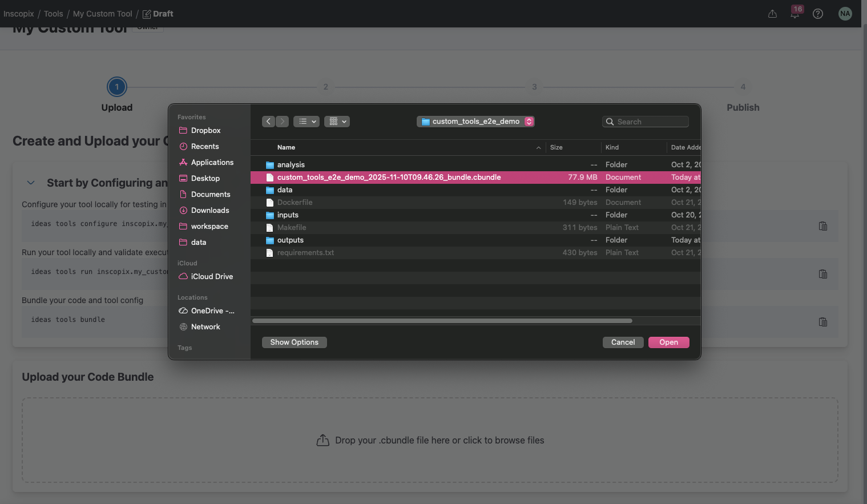Go to Downloads folder in sidebar
Image resolution: width=867 pixels, height=504 pixels.
point(209,211)
